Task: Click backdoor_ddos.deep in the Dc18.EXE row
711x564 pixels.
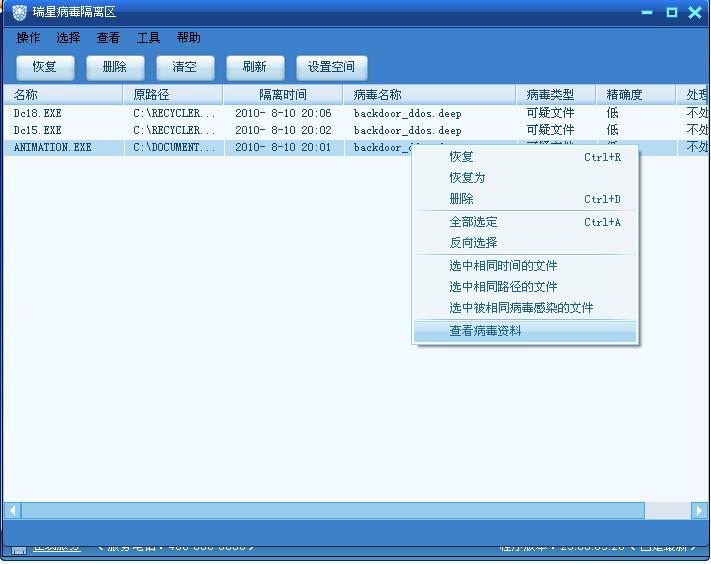Action: click(x=407, y=113)
